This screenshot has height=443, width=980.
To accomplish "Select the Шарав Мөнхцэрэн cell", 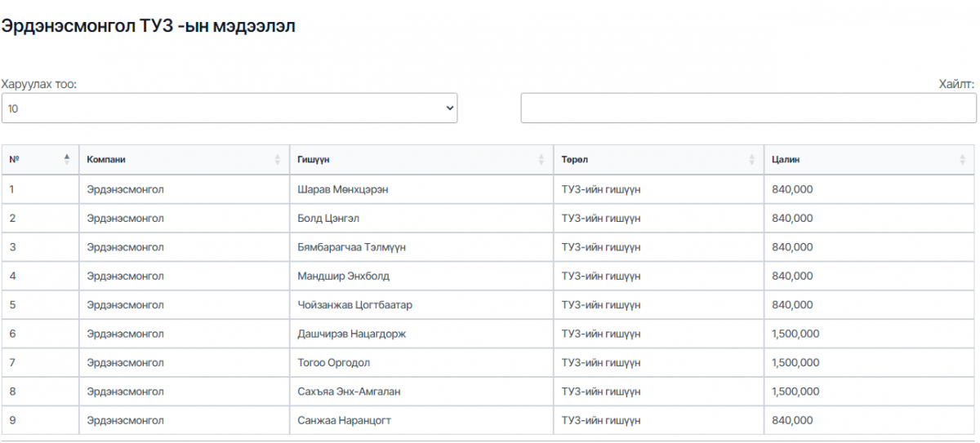I will point(342,189).
